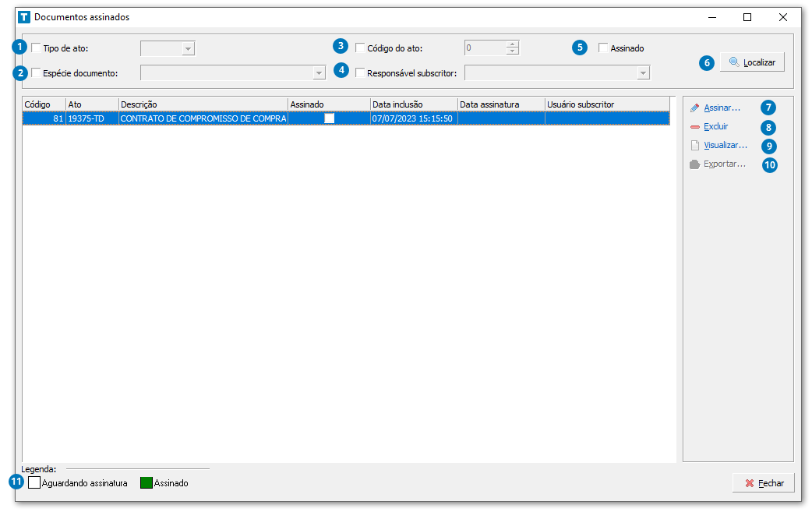The height and width of the screenshot is (512, 812).
Task: Click the Assinar link
Action: [x=722, y=108]
